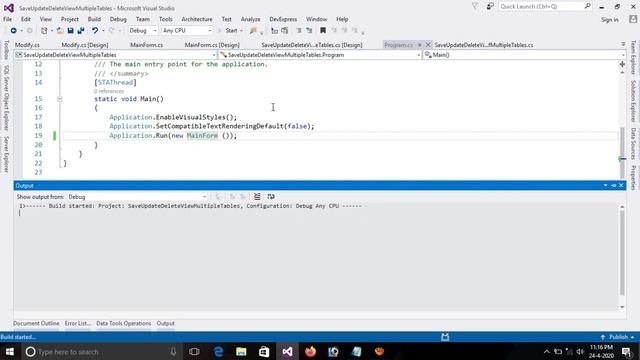Click the Quick Launch search magnifier icon
640x360 pixels.
587,6
